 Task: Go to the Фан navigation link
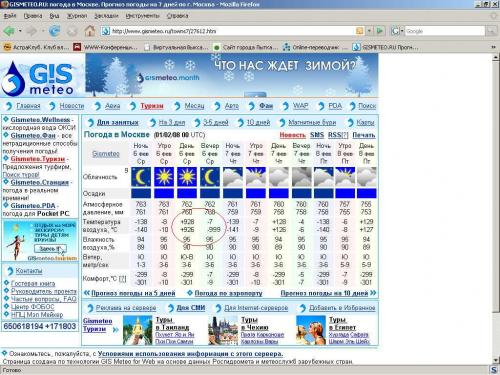coord(266,106)
